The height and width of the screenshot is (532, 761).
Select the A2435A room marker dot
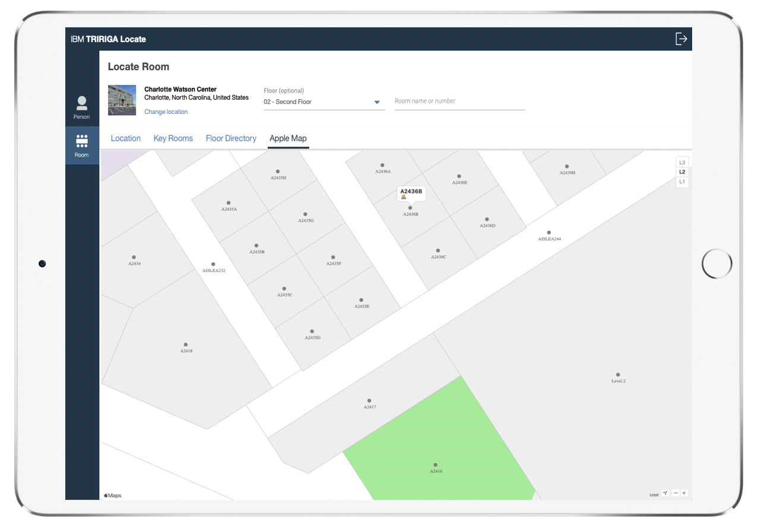click(x=229, y=203)
